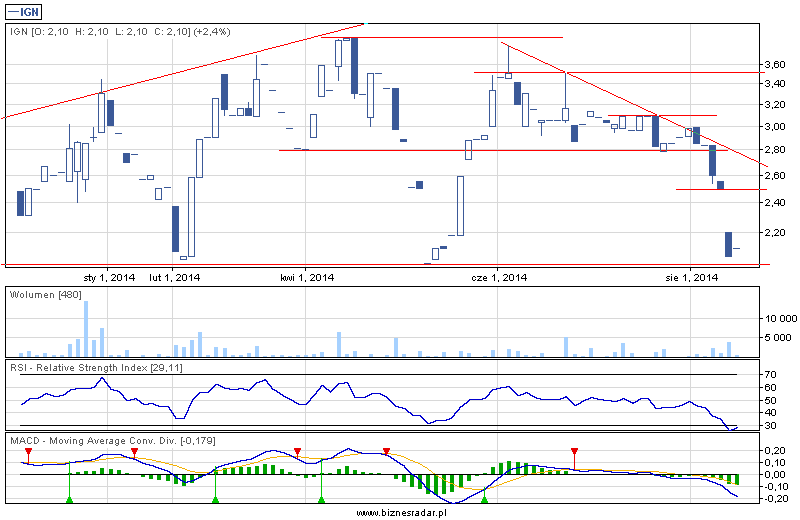Click the 'cze 1, 2014' date label

coord(499,277)
